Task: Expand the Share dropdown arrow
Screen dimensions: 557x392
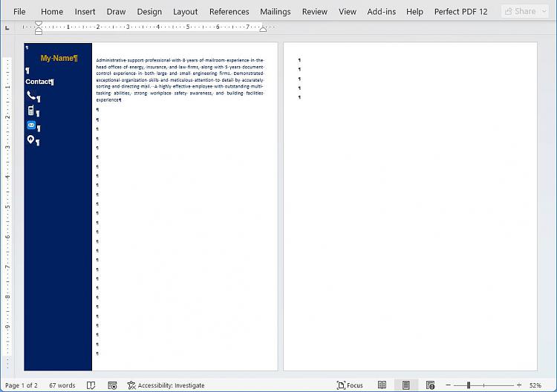Action: [x=544, y=11]
